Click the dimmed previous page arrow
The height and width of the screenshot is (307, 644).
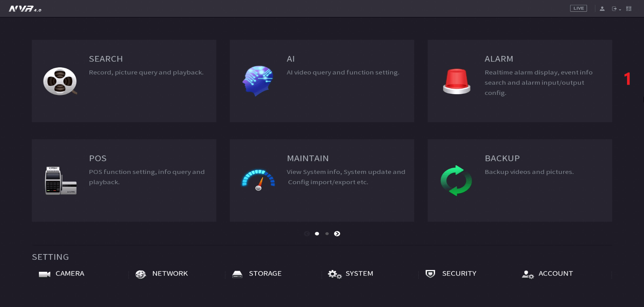307,234
